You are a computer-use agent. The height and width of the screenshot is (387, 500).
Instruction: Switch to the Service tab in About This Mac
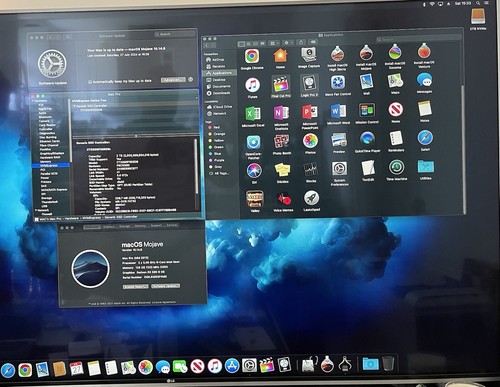pos(172,225)
